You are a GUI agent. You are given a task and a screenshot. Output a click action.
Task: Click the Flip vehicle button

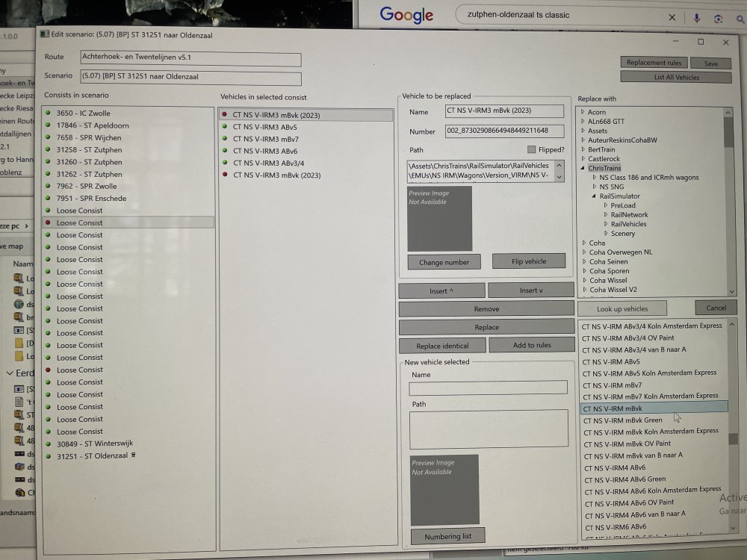coord(528,261)
